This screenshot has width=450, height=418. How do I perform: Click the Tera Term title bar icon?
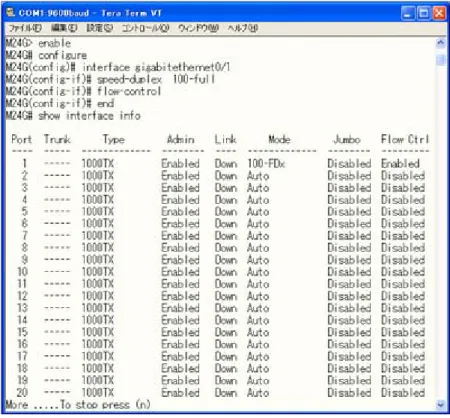[x=11, y=13]
